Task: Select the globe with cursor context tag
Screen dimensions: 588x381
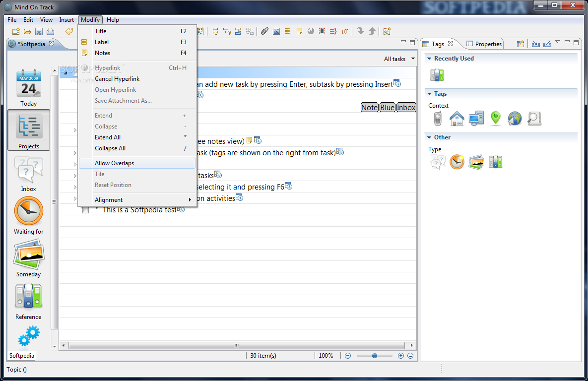Action: tap(515, 119)
